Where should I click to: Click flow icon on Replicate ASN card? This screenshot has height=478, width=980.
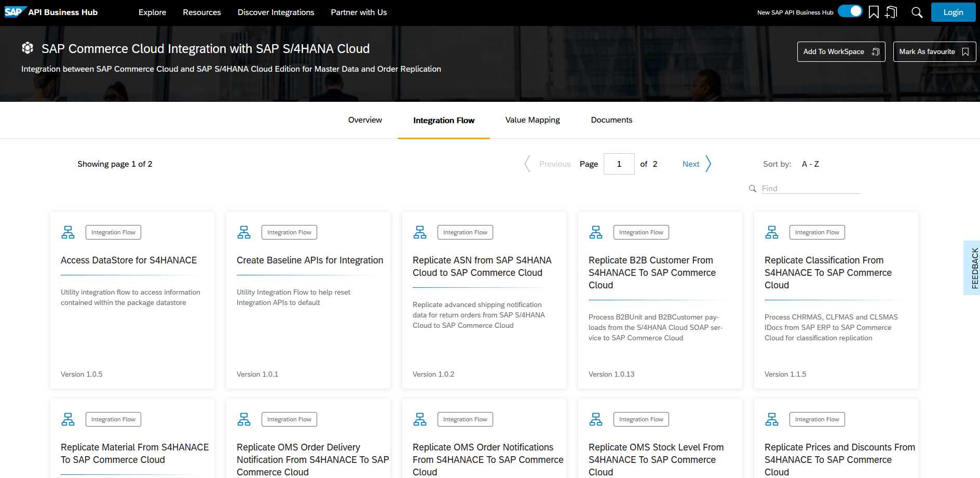420,232
